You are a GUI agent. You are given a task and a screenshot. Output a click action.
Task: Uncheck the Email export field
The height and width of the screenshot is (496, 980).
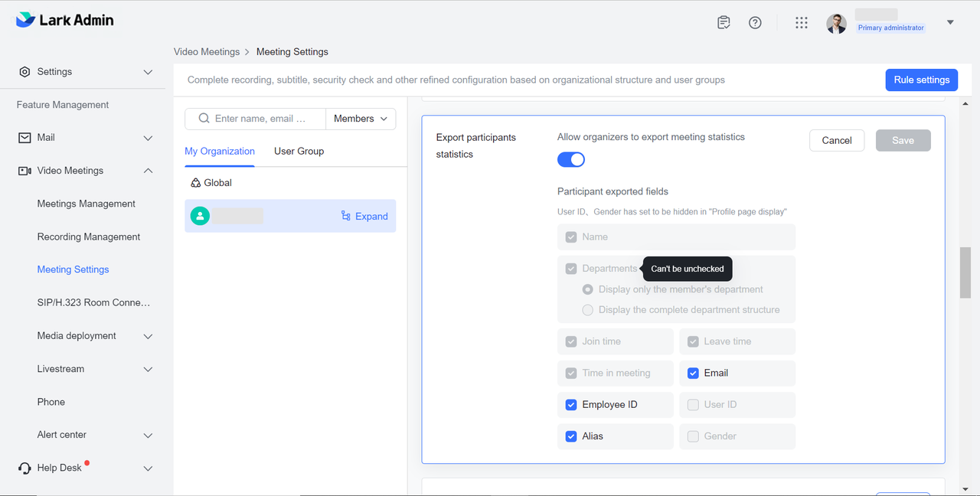point(693,374)
